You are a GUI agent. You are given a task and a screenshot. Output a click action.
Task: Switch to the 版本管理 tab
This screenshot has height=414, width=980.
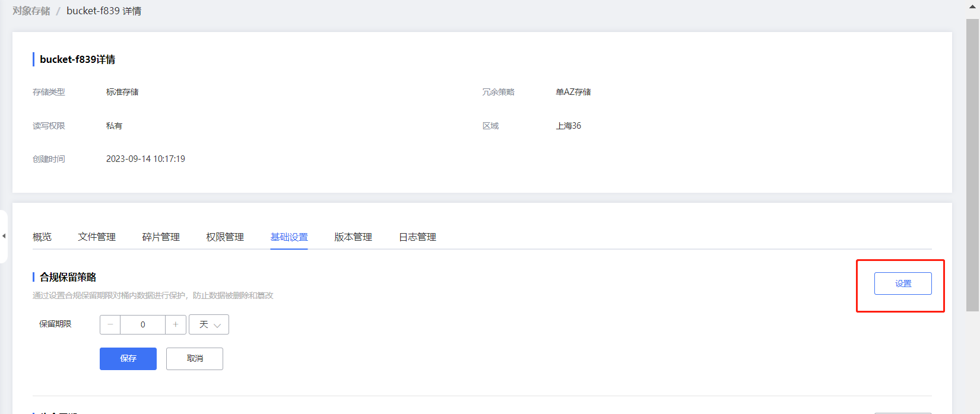pyautogui.click(x=353, y=237)
